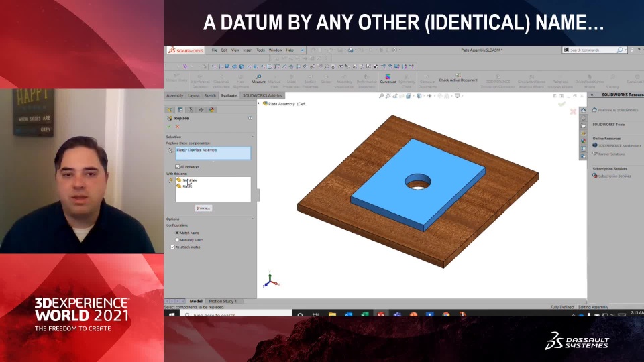
Task: Click the Print icon in the title toolbar
Action: (x=350, y=50)
